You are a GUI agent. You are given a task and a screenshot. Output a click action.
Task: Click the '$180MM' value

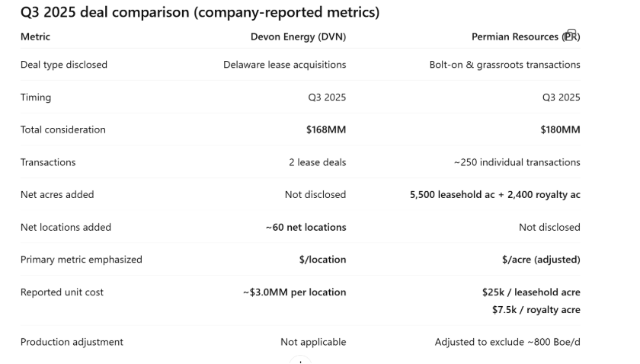[561, 129]
